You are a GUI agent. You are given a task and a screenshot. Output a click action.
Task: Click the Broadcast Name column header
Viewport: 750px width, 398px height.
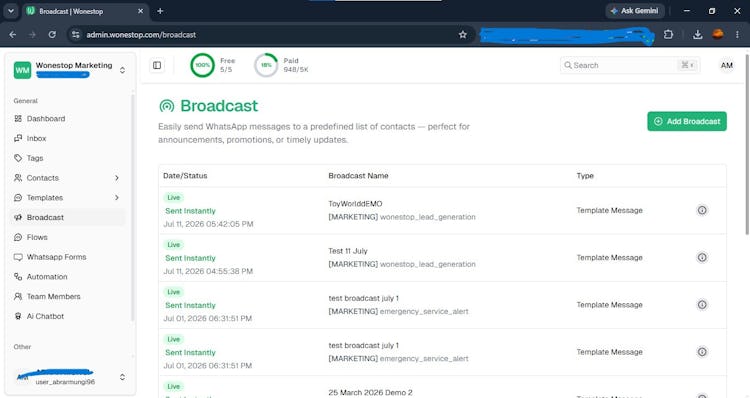[x=358, y=176]
